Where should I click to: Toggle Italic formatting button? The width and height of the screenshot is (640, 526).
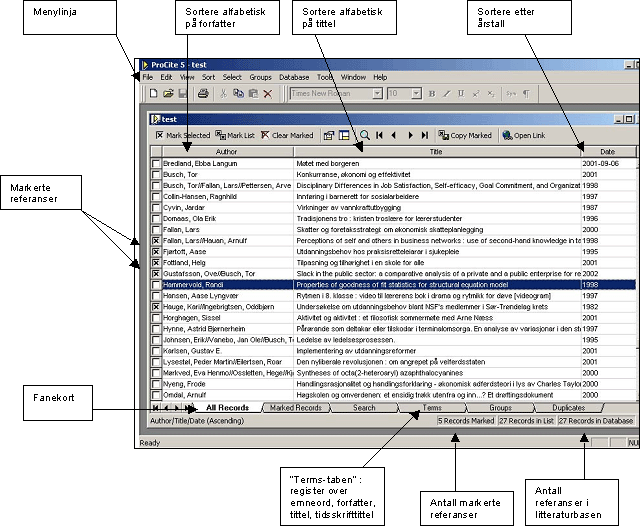447,94
